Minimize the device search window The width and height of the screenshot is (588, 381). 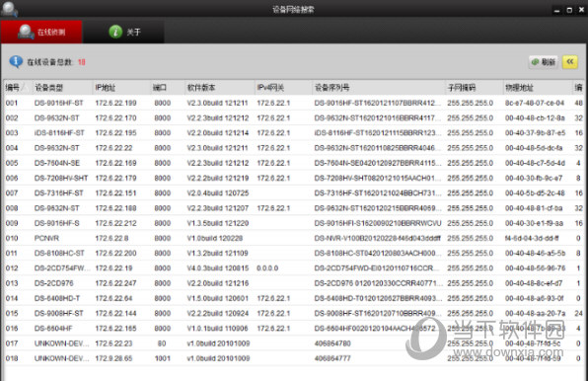point(556,10)
